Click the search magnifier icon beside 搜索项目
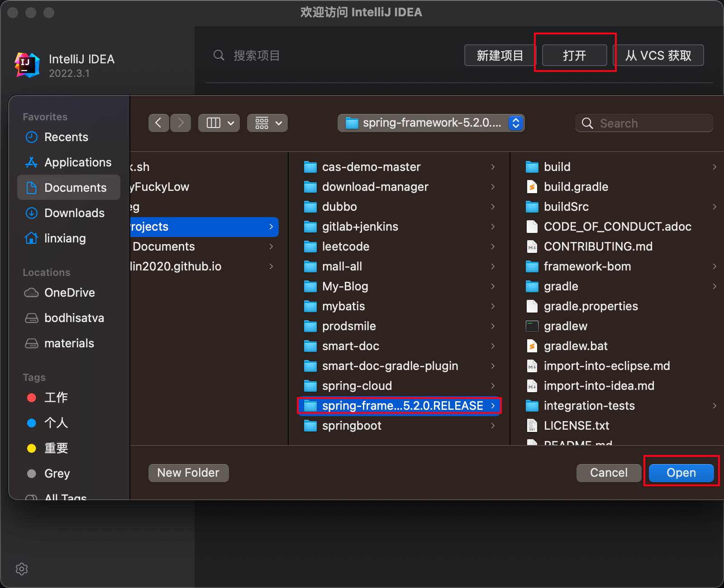The image size is (724, 588). point(219,56)
